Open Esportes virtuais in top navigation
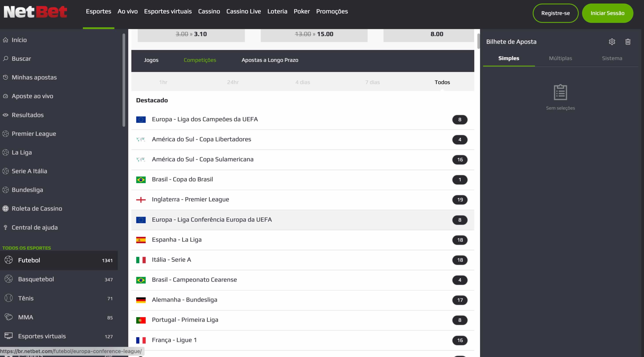The width and height of the screenshot is (644, 357). [x=168, y=11]
